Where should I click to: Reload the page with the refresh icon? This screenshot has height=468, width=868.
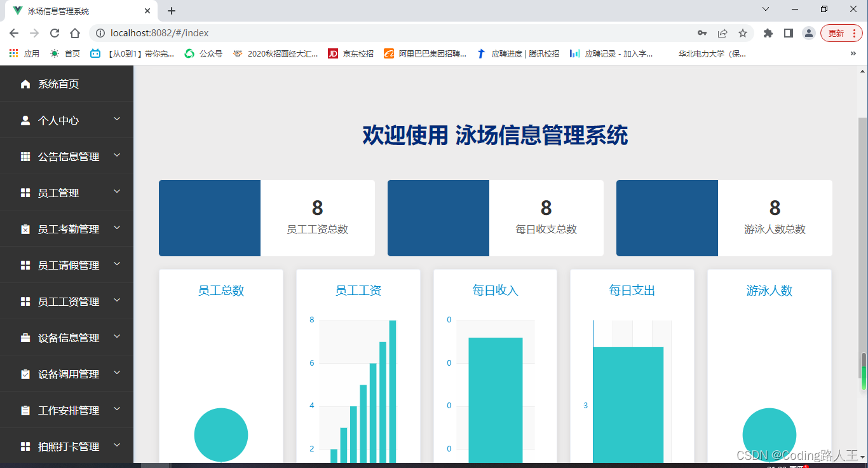(x=55, y=33)
